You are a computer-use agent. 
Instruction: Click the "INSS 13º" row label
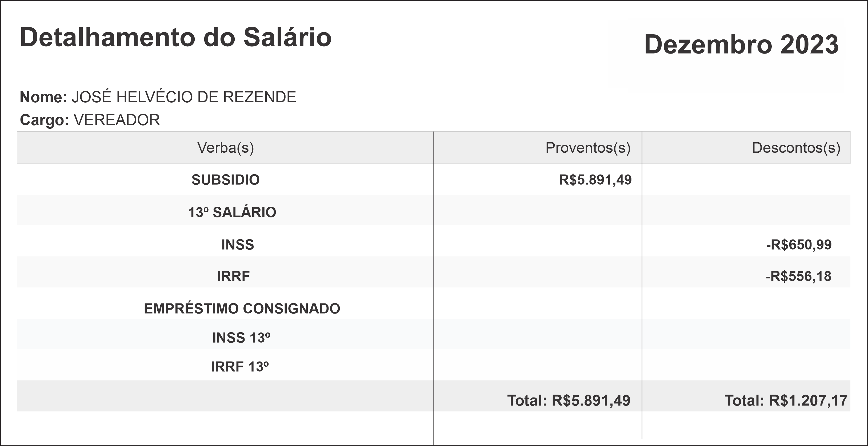click(241, 338)
